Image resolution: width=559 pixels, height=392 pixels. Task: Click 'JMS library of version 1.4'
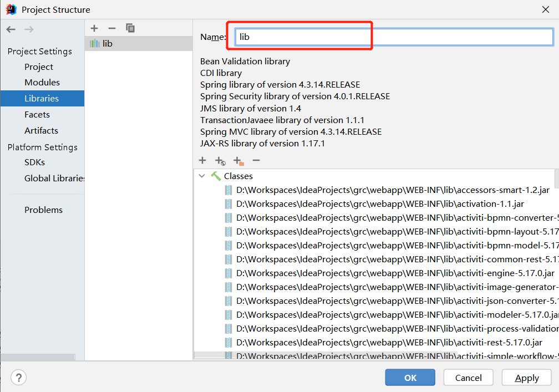250,108
